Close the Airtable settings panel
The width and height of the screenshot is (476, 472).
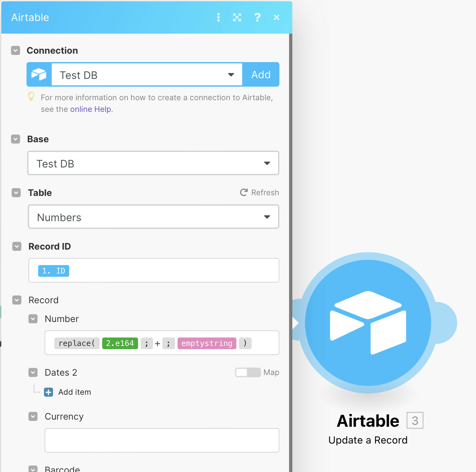tap(276, 17)
